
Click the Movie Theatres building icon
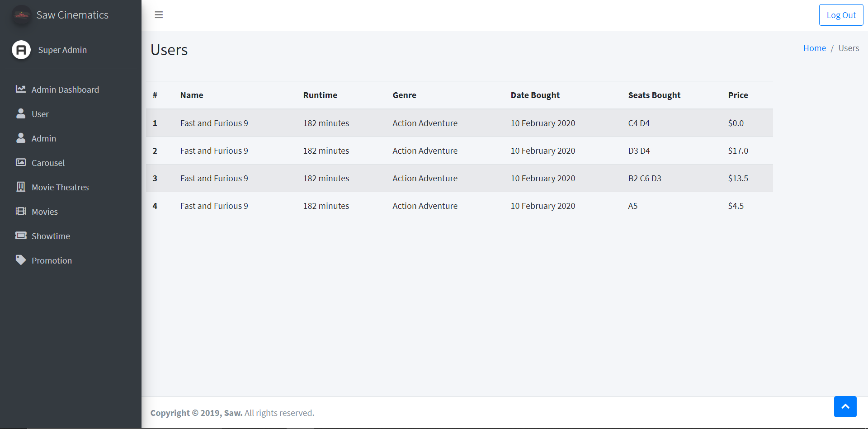(21, 187)
